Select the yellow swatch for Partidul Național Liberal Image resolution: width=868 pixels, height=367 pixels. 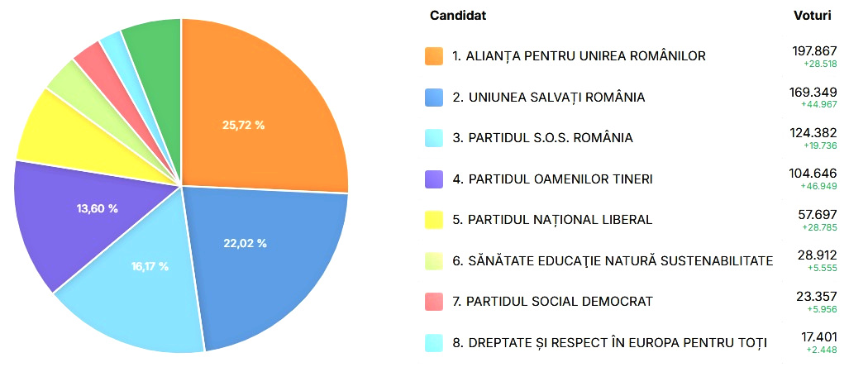(x=434, y=220)
